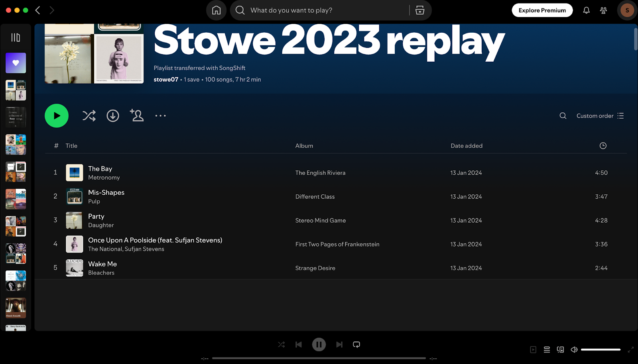
Task: Toggle shuffle in the playback bar
Action: [281, 344]
